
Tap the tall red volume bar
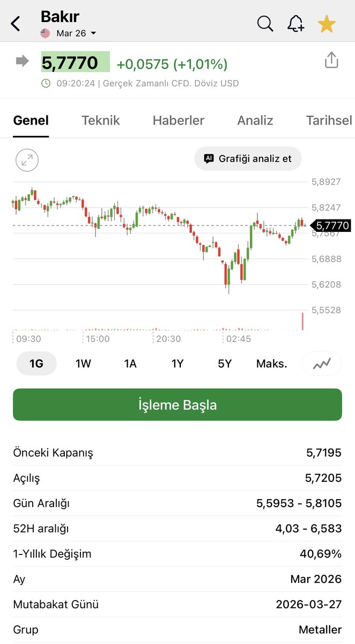pyautogui.click(x=303, y=321)
